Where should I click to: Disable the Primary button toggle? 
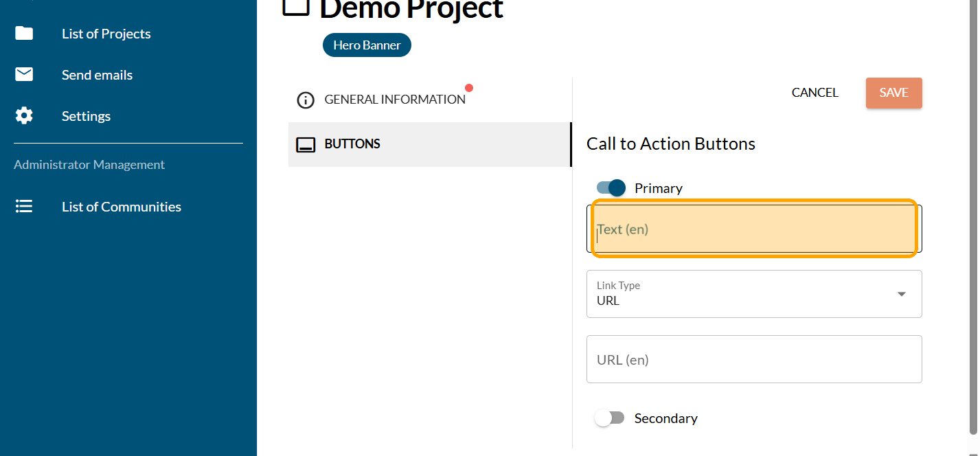[x=611, y=188]
